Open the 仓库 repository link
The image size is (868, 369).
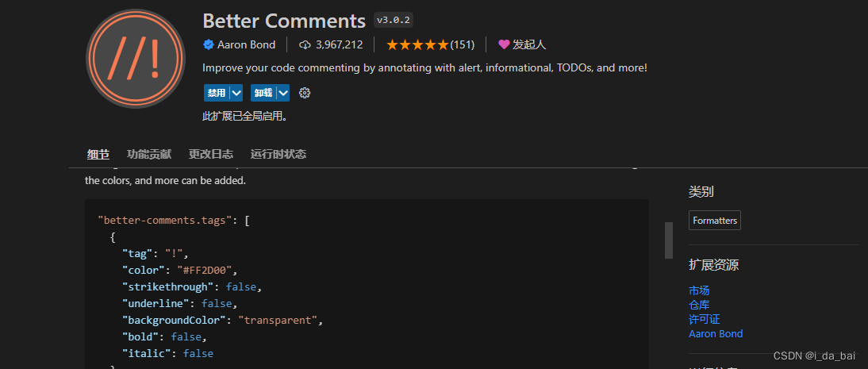(699, 305)
